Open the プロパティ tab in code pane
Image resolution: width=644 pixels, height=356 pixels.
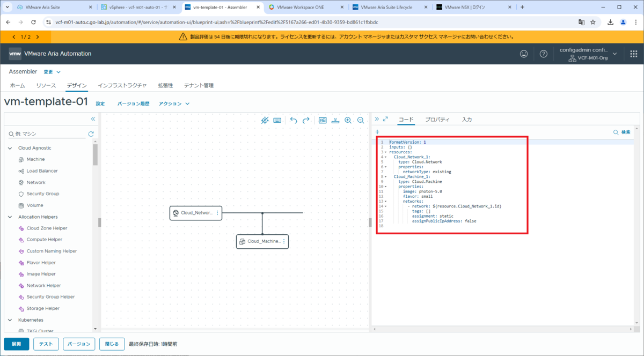(x=437, y=120)
